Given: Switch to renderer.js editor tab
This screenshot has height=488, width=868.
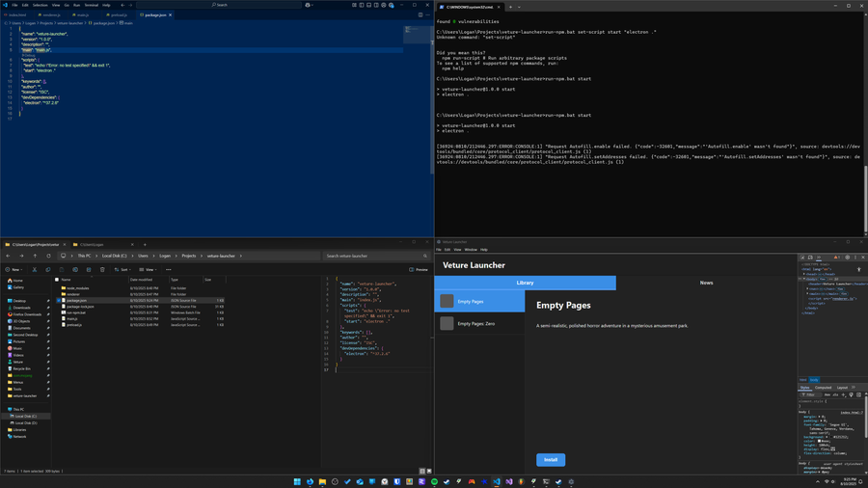Looking at the screenshot, I should tap(50, 14).
